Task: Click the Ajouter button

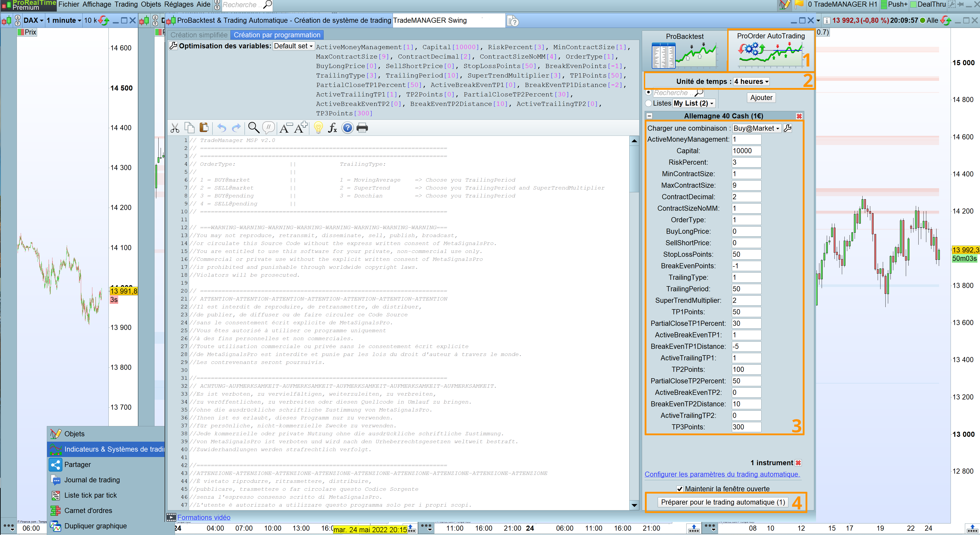Action: point(761,98)
